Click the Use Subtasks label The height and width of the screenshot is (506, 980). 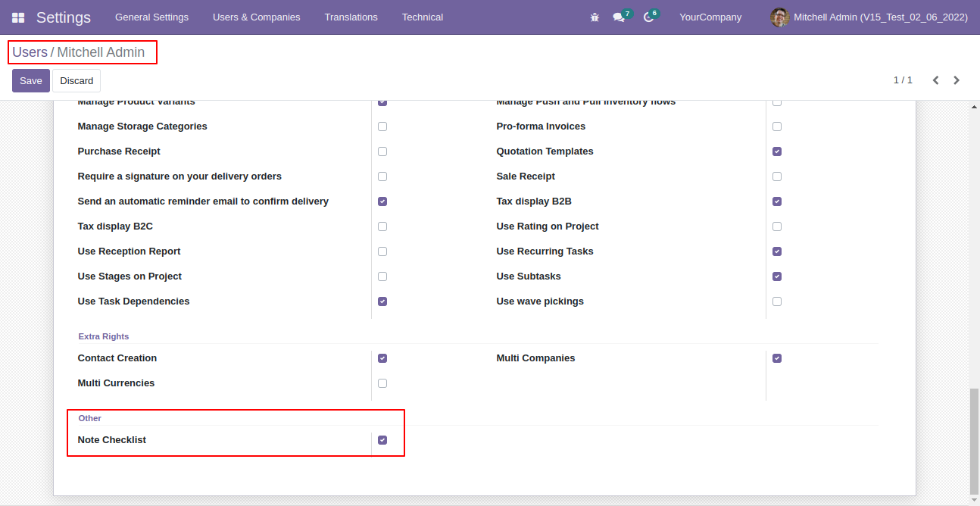[x=529, y=276]
